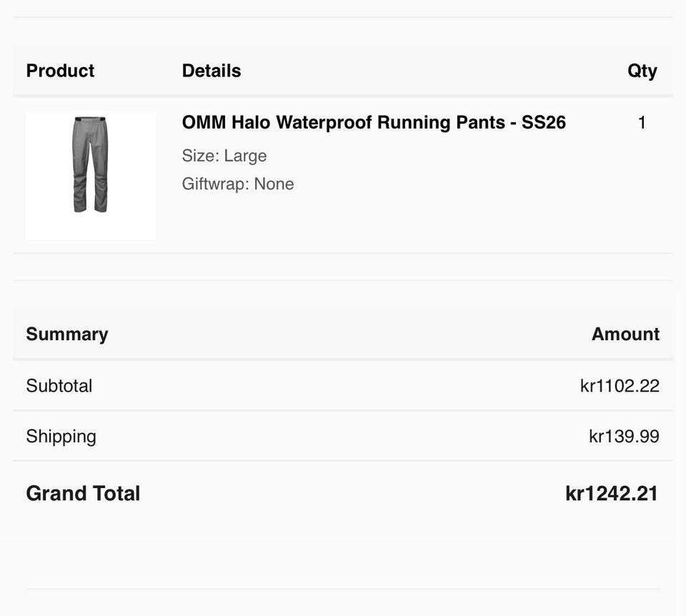Click the waistband of the pants image
The height and width of the screenshot is (616, 686).
(90, 119)
